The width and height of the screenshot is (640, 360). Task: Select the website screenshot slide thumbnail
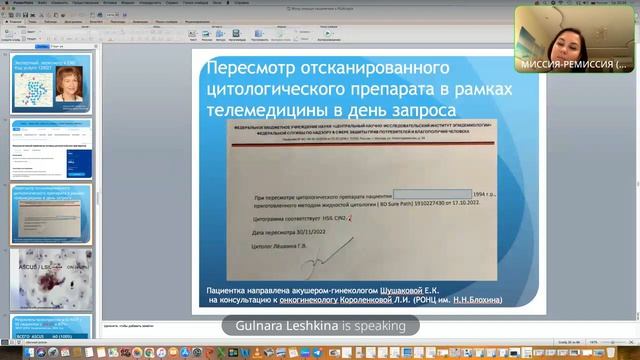coord(51,149)
